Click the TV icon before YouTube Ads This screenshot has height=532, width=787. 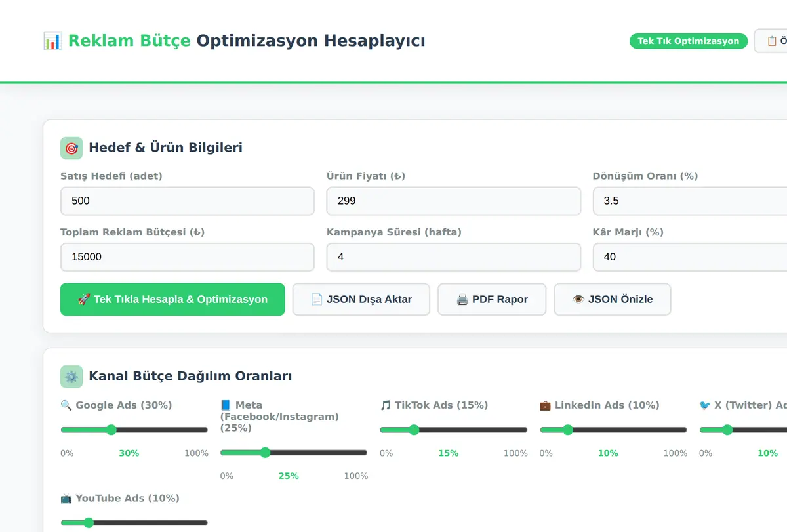66,499
